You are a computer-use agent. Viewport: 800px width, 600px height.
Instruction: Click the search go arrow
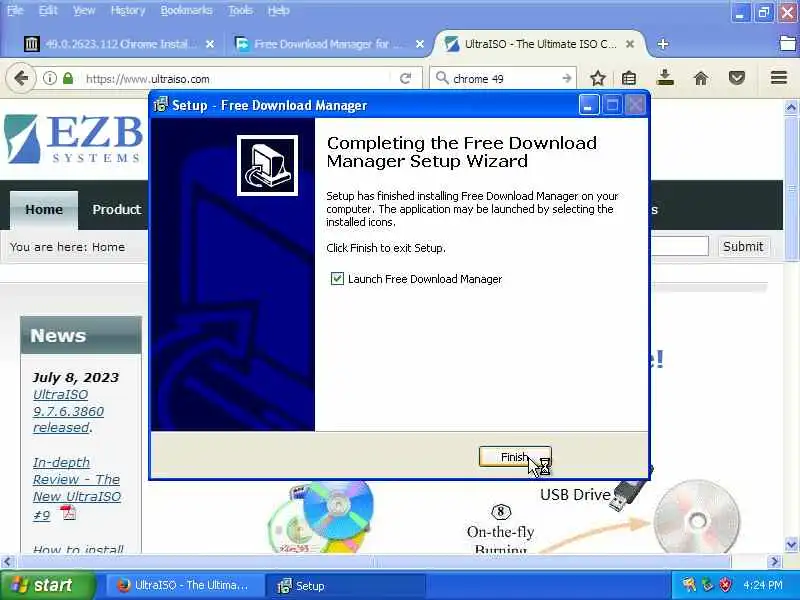pos(567,79)
